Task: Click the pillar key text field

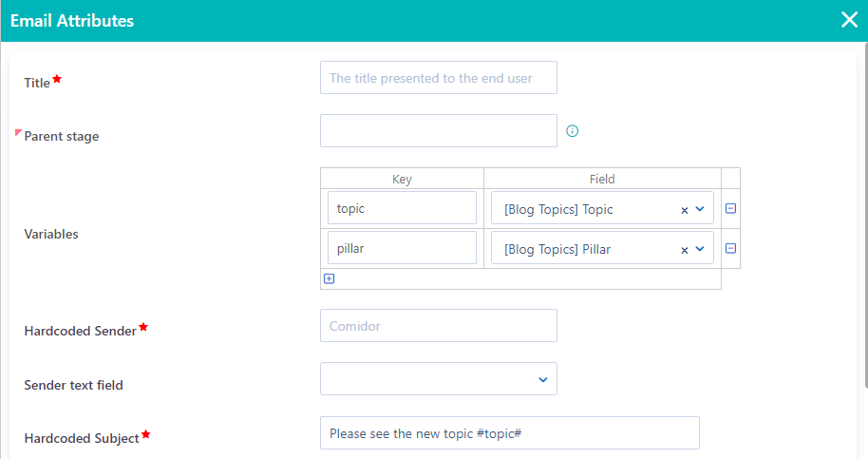Action: tap(402, 248)
